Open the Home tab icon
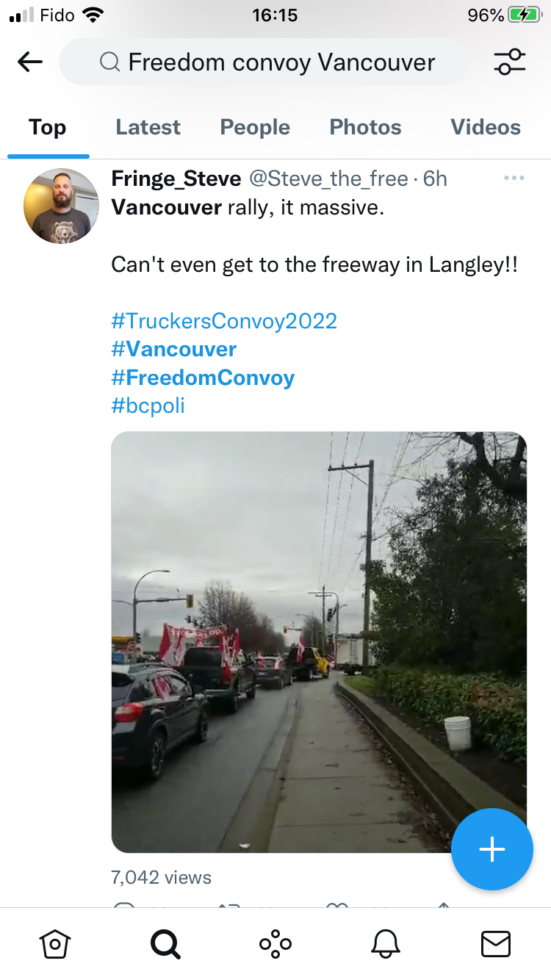The height and width of the screenshot is (980, 551). pyautogui.click(x=55, y=944)
